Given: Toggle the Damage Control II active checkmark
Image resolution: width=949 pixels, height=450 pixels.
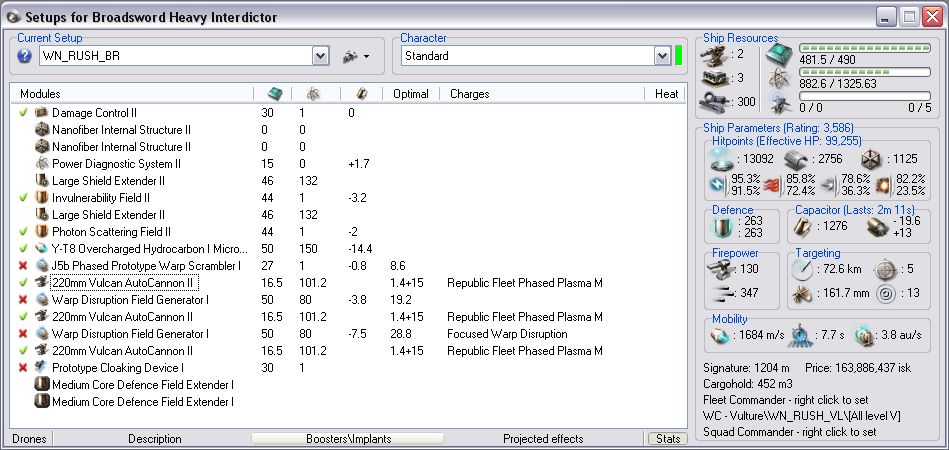Looking at the screenshot, I should 24,112.
